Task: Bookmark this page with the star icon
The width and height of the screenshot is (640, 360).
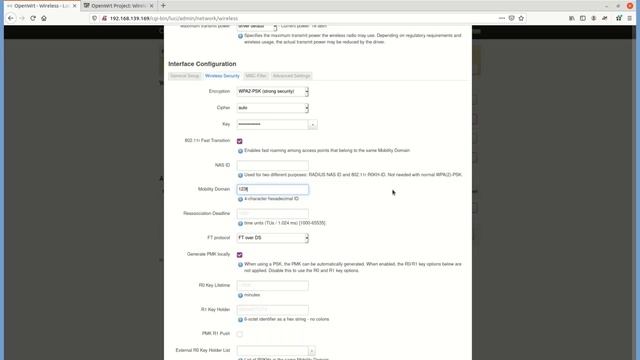Action: (521, 18)
